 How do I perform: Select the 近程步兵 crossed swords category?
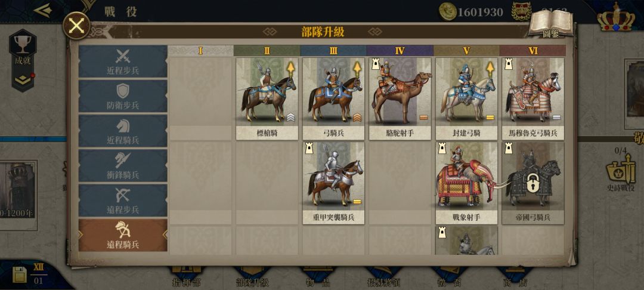tap(123, 61)
